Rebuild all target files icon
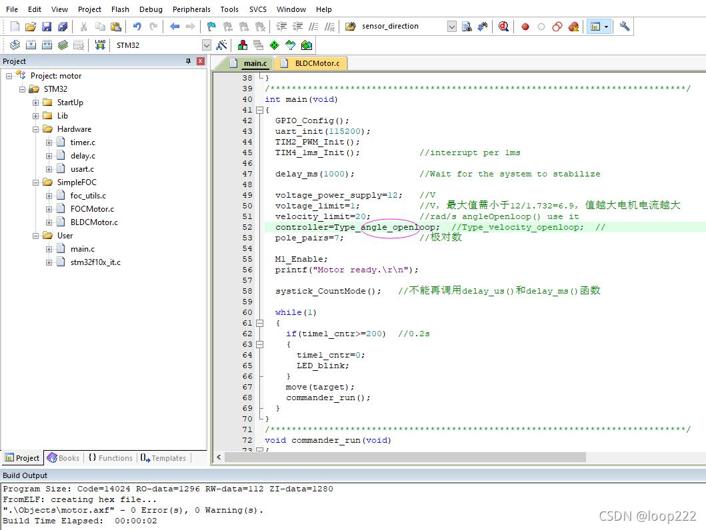Image resolution: width=706 pixels, height=530 pixels. click(47, 45)
